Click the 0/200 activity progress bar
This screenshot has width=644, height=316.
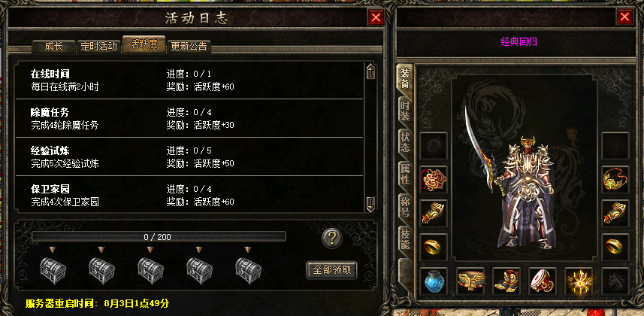click(x=159, y=236)
